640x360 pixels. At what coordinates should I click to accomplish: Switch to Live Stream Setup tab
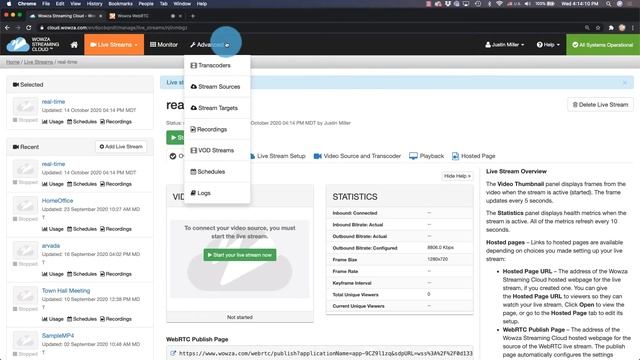pos(277,156)
